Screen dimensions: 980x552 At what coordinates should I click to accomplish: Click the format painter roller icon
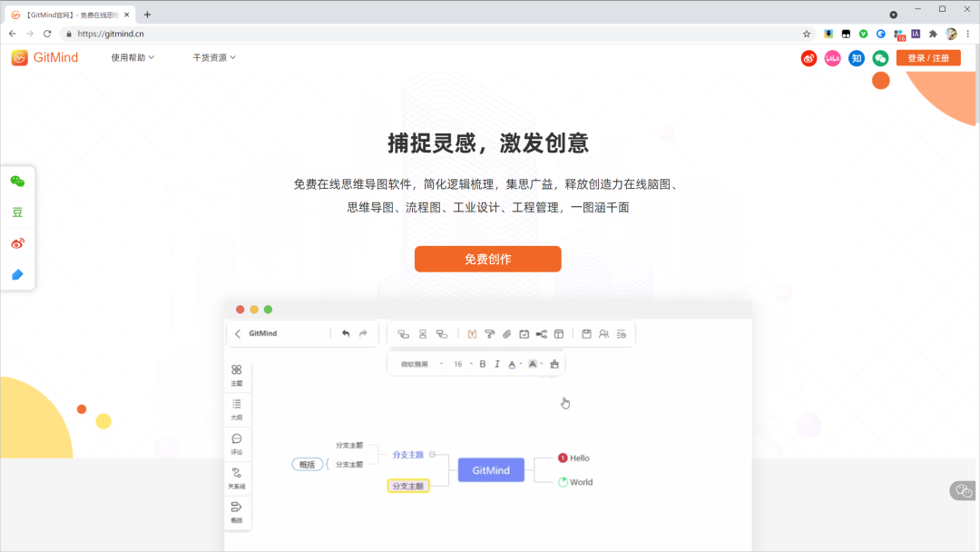[x=490, y=334]
